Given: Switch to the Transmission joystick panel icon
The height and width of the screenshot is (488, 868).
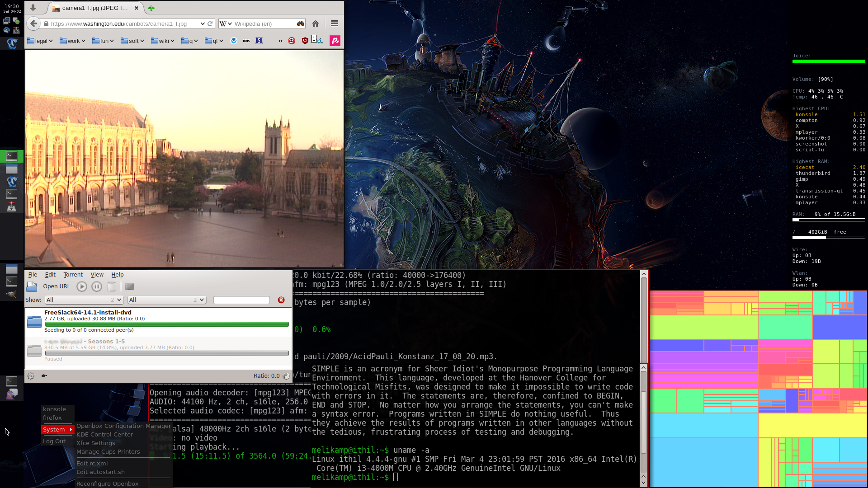Looking at the screenshot, I should (x=12, y=207).
